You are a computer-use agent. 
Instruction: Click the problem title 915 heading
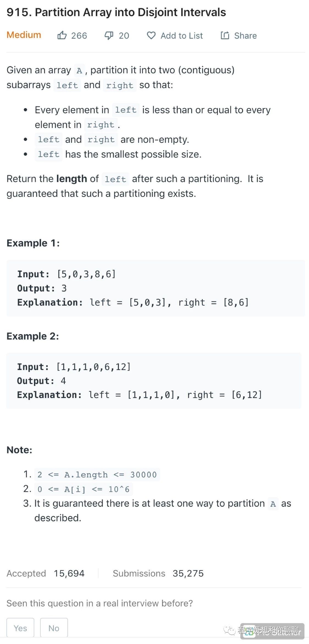(x=116, y=12)
